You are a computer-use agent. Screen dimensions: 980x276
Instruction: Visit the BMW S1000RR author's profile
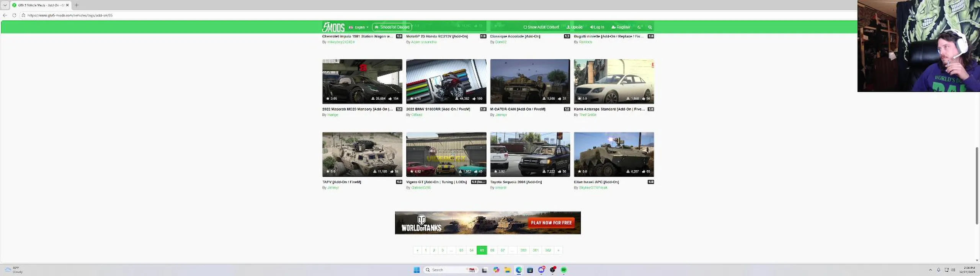416,115
